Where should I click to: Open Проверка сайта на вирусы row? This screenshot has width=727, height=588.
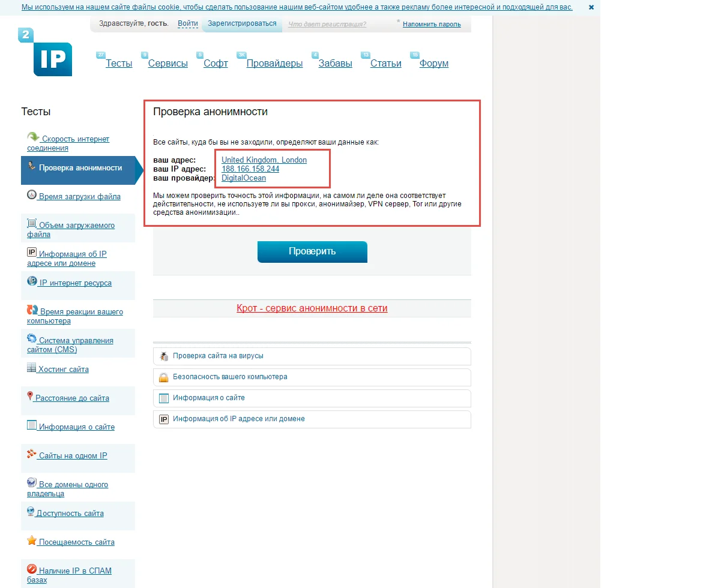pos(312,356)
